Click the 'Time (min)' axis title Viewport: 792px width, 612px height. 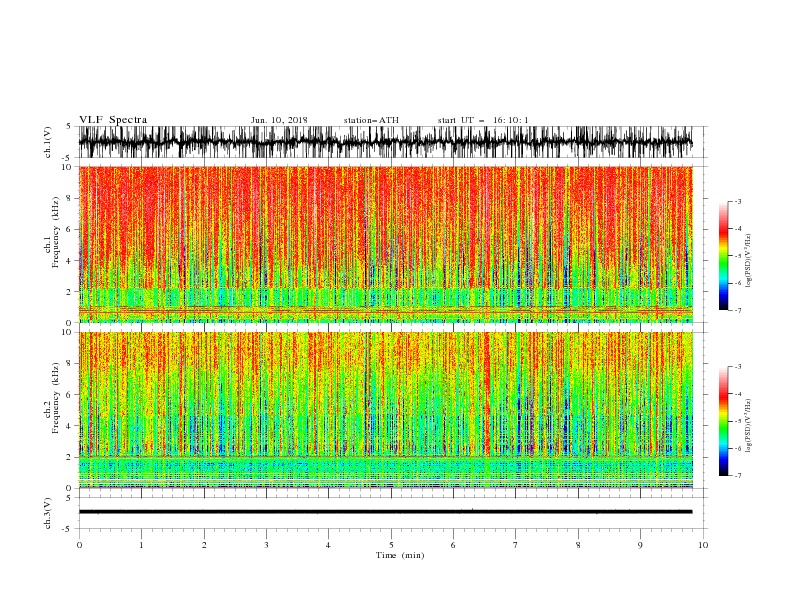pyautogui.click(x=400, y=555)
